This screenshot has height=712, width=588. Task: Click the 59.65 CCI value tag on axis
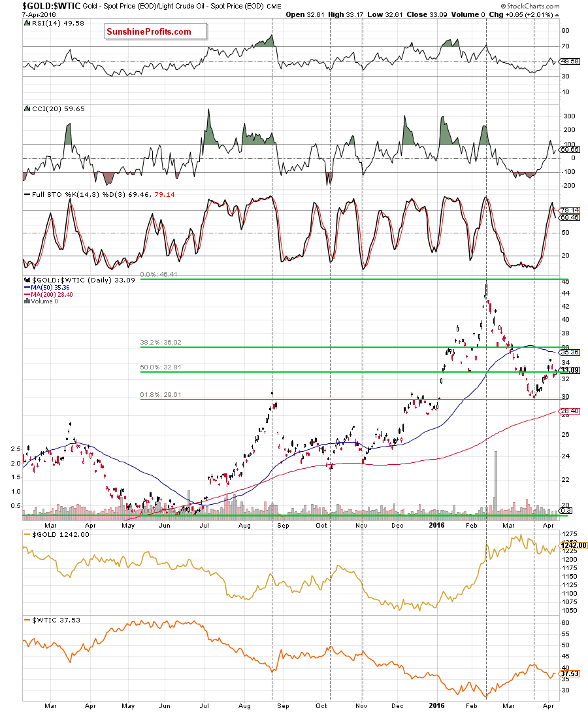click(x=570, y=149)
